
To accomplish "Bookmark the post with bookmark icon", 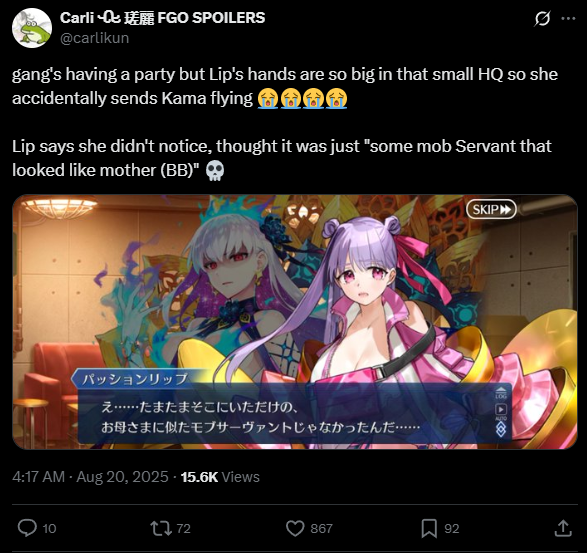I will [429, 528].
